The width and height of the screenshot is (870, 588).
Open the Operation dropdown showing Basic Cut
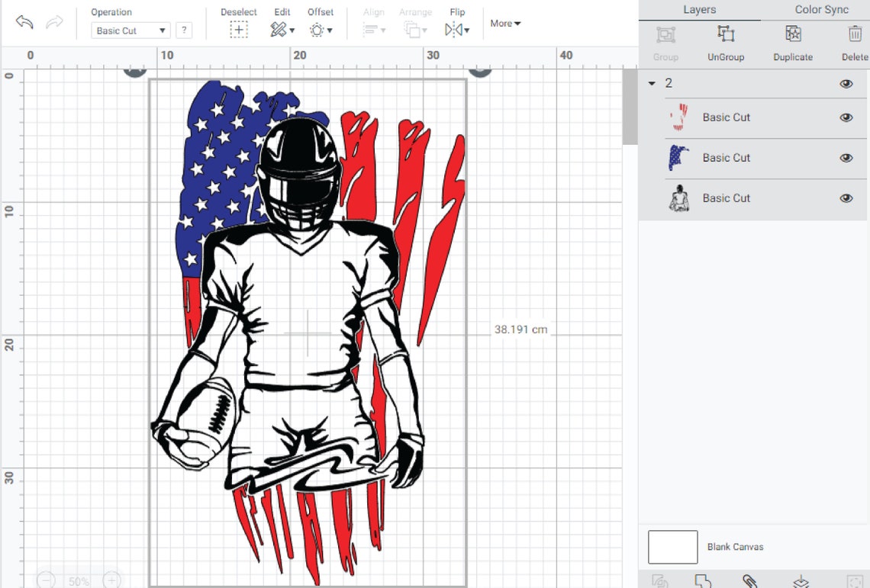tap(130, 30)
